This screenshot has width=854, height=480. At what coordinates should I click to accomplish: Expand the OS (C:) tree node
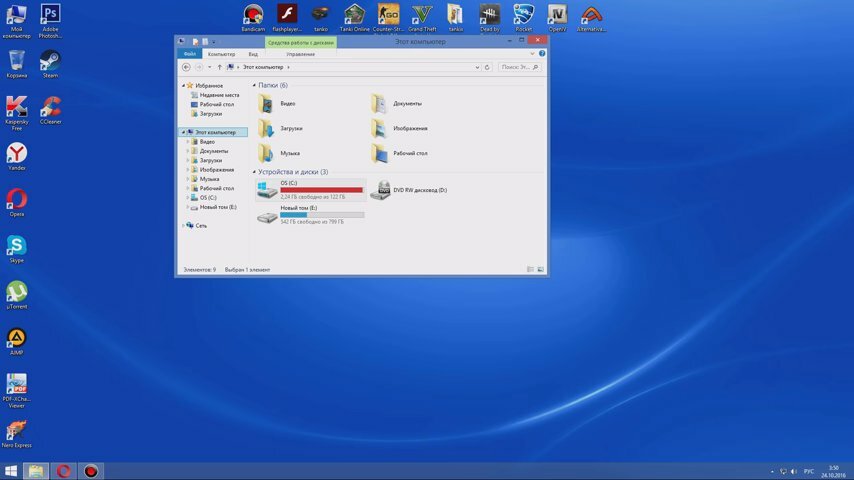[x=188, y=198]
